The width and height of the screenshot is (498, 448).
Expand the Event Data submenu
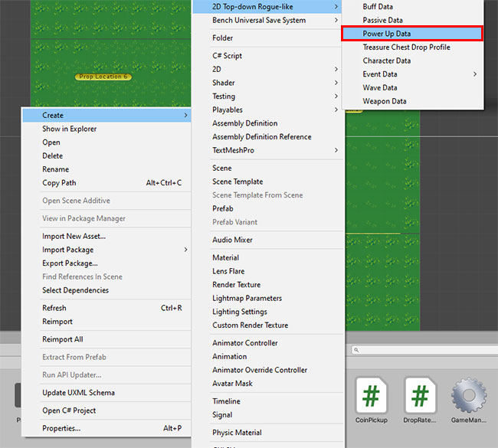[x=412, y=74]
